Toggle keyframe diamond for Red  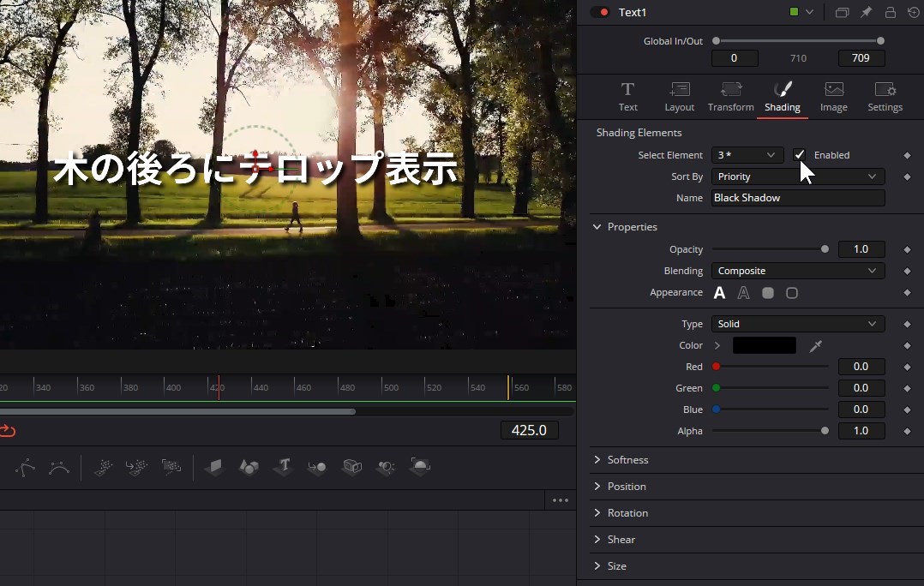click(907, 367)
